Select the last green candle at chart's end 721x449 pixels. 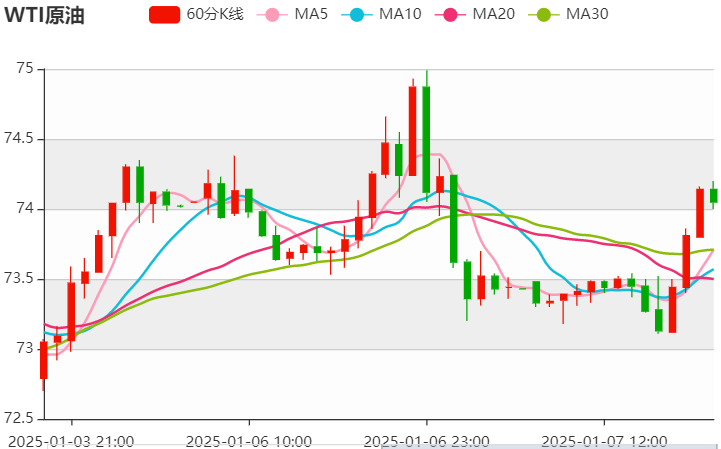(714, 196)
